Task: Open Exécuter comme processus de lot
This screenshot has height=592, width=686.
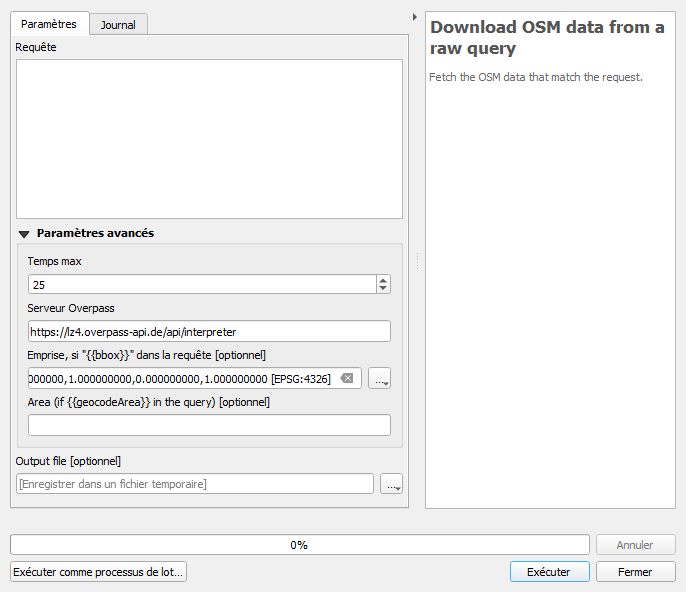Action: [x=98, y=572]
